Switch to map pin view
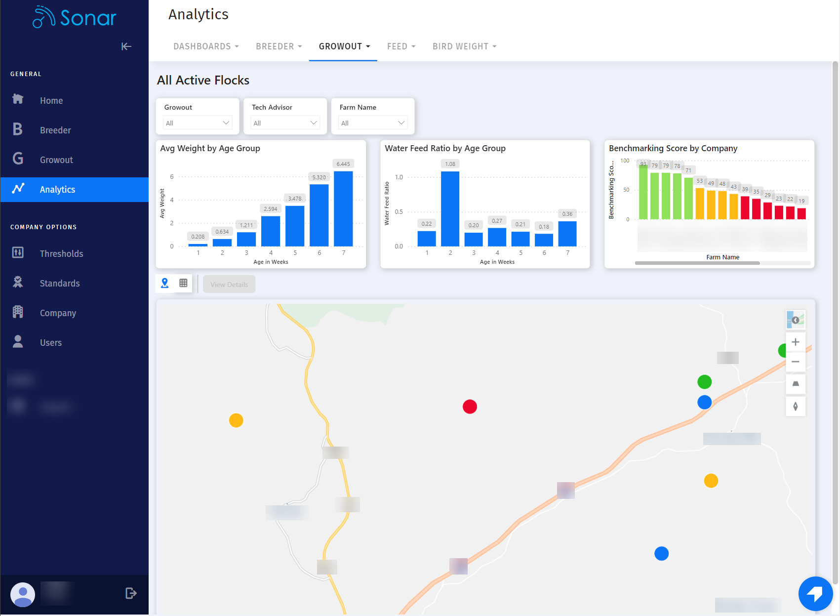Screen dimensions: 840x616 165,283
